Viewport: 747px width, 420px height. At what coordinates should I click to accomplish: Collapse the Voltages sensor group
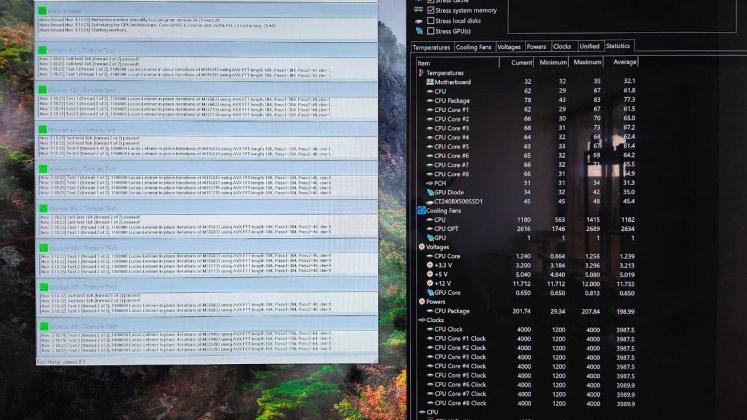[421, 246]
